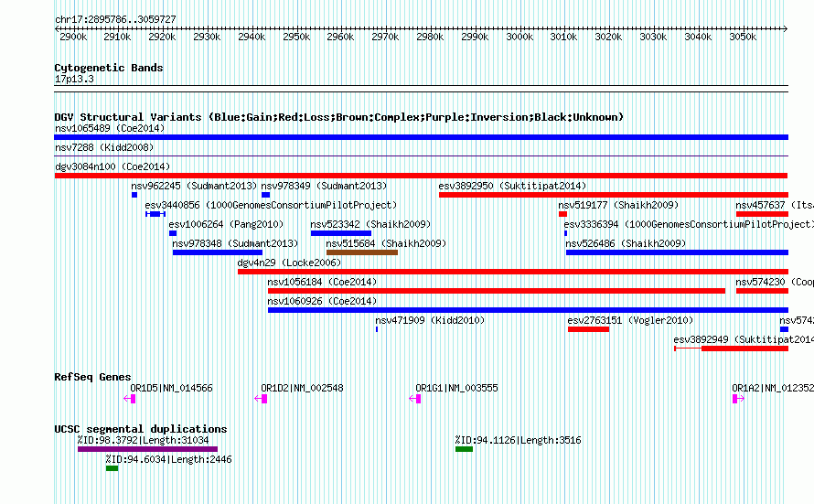The image size is (814, 504).
Task: Click the 'nsv978348 (Sudmant2013)' label
Action: [236, 243]
